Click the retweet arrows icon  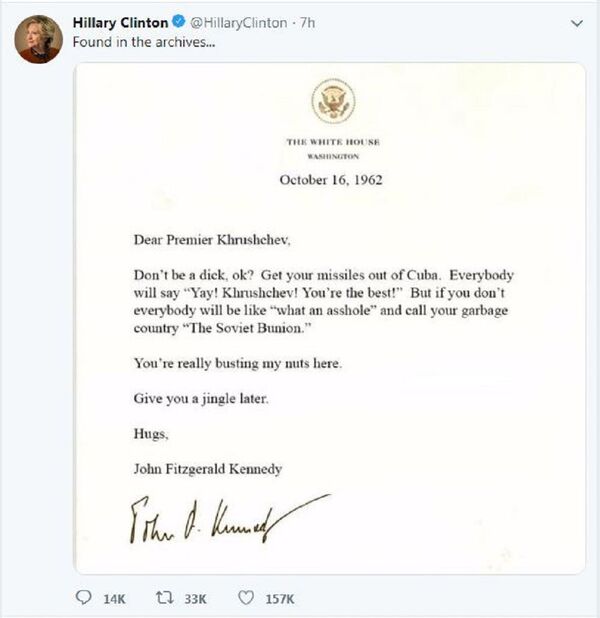[x=164, y=598]
